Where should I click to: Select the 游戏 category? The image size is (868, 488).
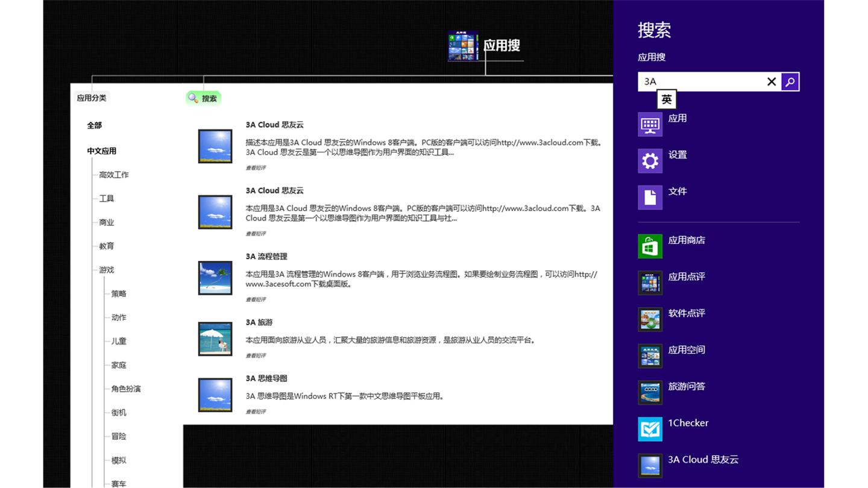point(107,270)
